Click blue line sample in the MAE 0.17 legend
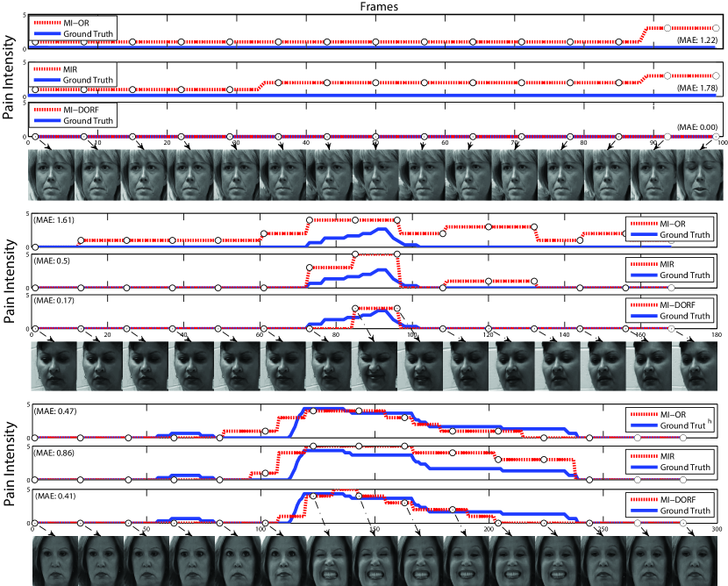This screenshot has height=586, width=728. pyautogui.click(x=644, y=316)
